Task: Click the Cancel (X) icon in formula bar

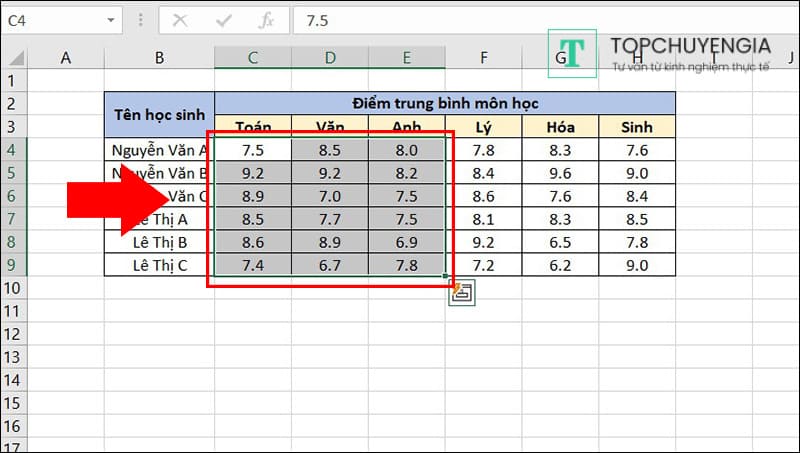Action: click(x=179, y=21)
